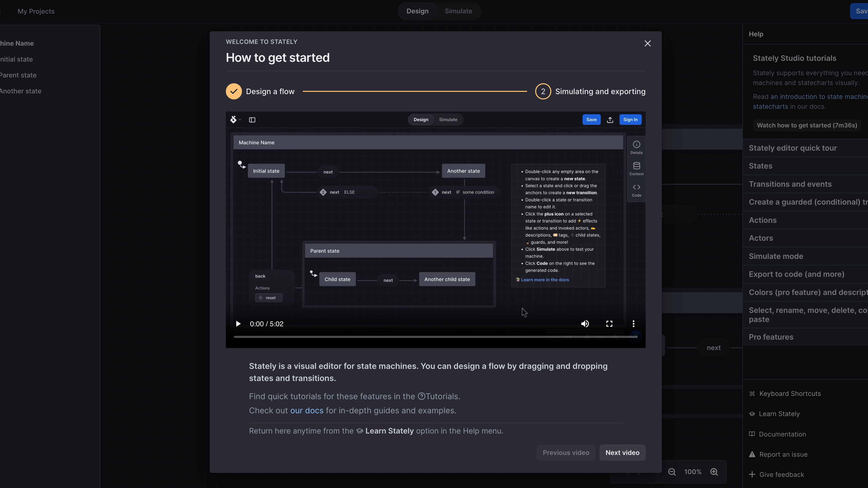Mute the tutorial video
Viewport: 868px width, 488px height.
(x=585, y=323)
